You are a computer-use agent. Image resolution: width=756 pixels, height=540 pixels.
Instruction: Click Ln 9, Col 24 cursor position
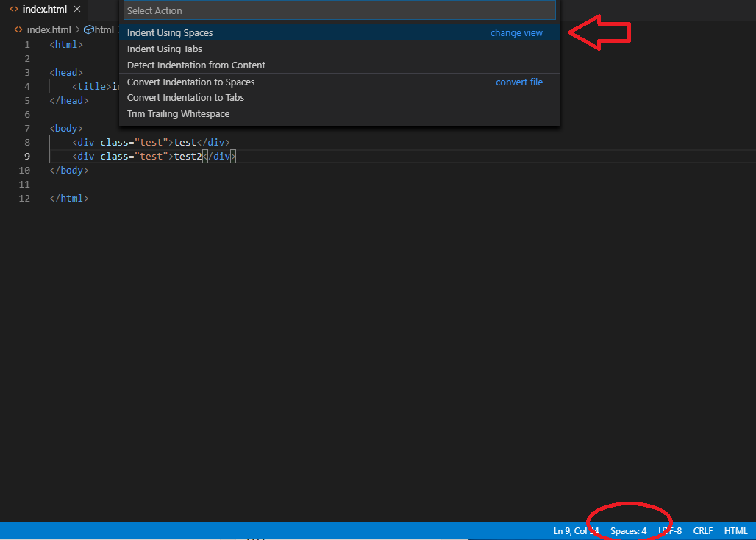576,531
